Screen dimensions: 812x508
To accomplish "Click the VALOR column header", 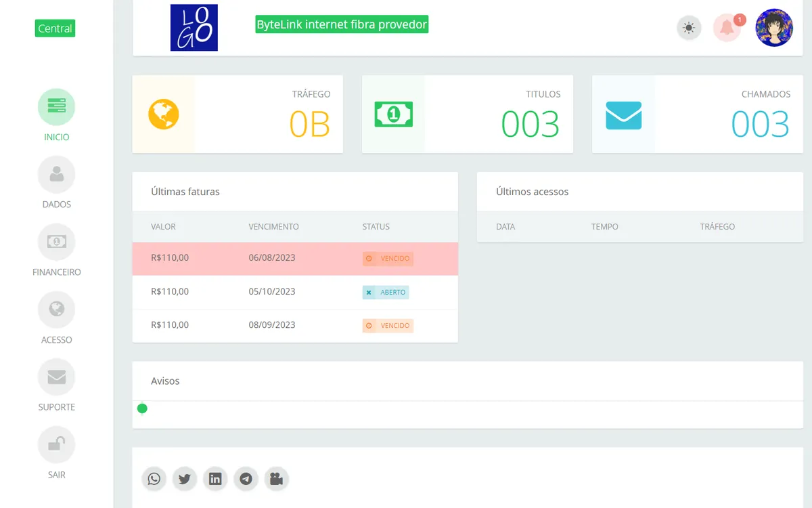I will pyautogui.click(x=163, y=227).
